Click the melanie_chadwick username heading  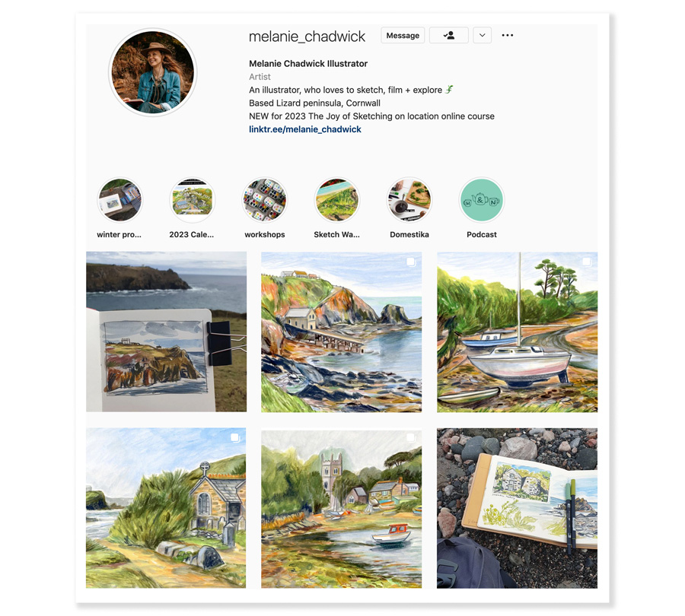point(307,37)
